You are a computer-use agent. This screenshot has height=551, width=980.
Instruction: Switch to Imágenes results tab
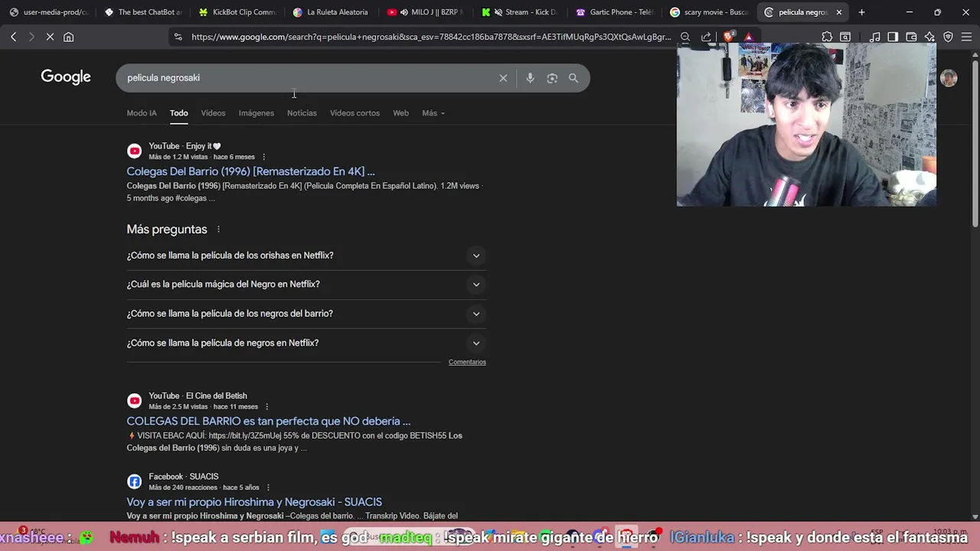point(256,113)
